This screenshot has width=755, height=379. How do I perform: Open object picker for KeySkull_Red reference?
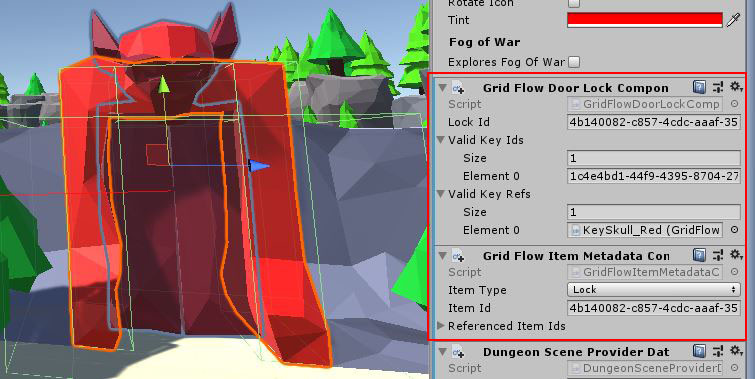coord(734,230)
